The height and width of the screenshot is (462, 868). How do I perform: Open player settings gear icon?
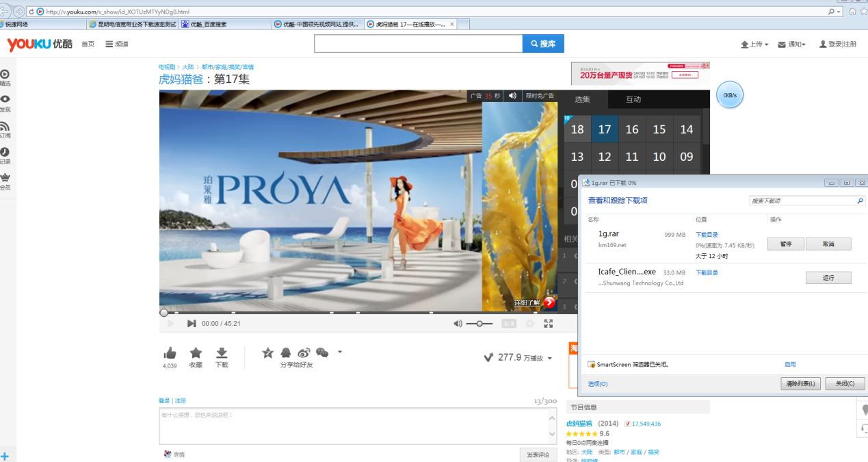click(x=529, y=323)
